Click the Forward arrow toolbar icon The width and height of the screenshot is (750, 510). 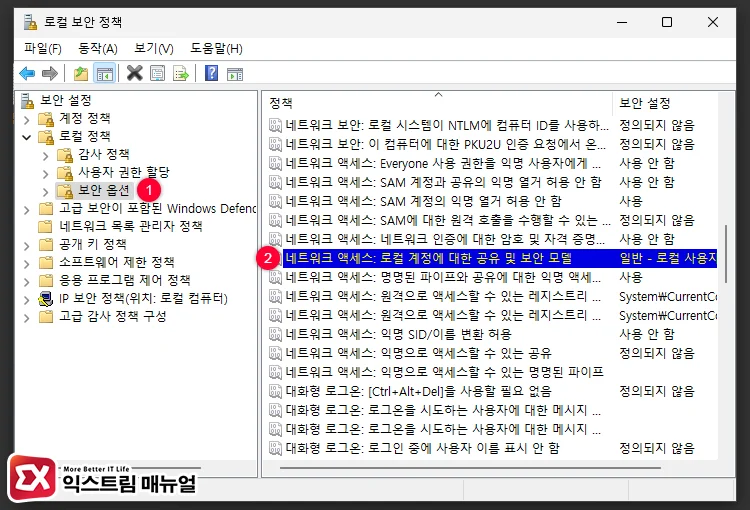50,74
